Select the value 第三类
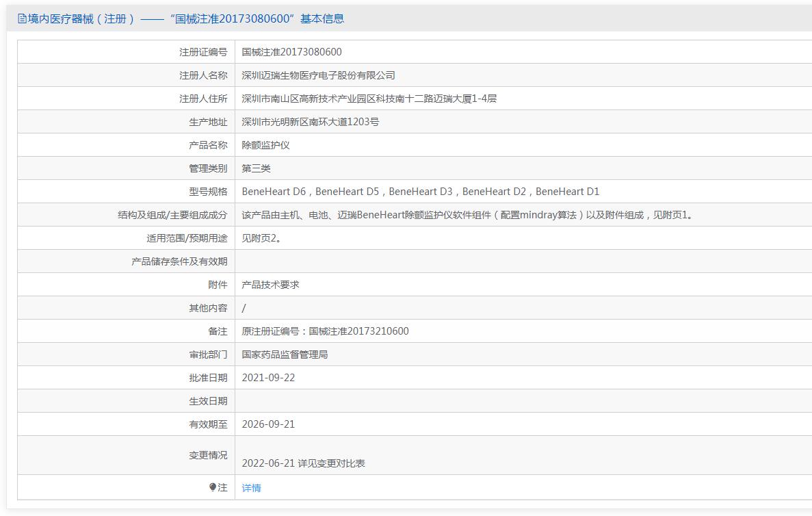812x516 pixels. point(257,168)
